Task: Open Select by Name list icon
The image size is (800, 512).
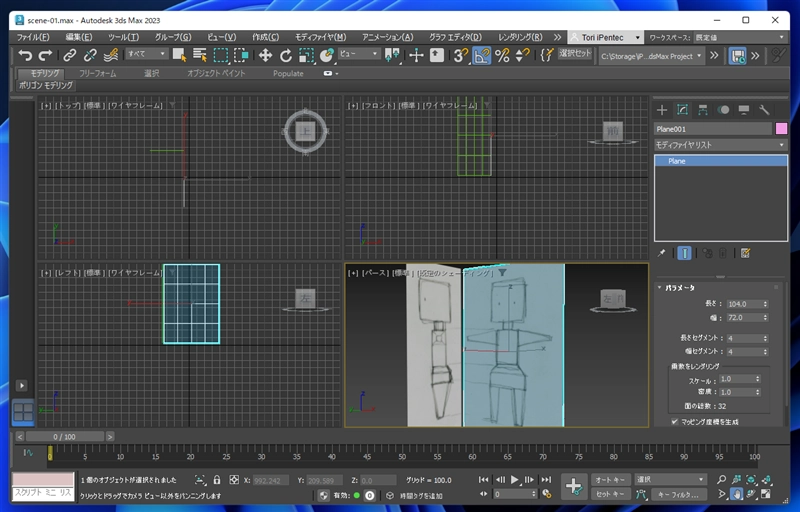Action: click(199, 55)
